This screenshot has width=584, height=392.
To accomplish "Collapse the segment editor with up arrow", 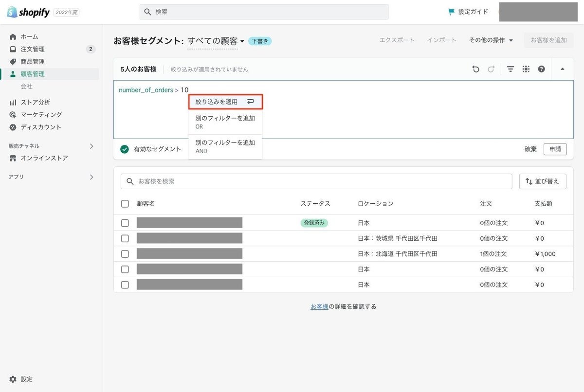I will point(563,69).
